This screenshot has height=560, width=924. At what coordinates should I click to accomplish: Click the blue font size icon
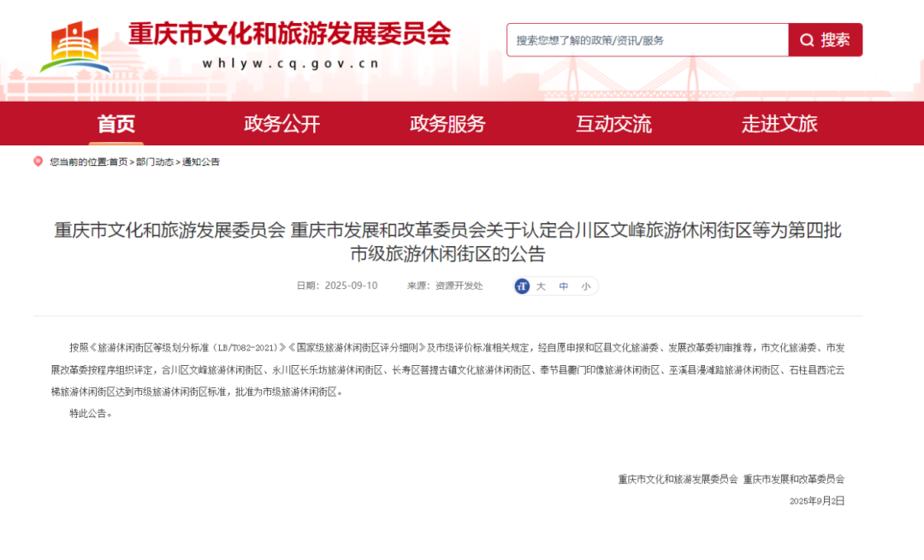tap(522, 286)
